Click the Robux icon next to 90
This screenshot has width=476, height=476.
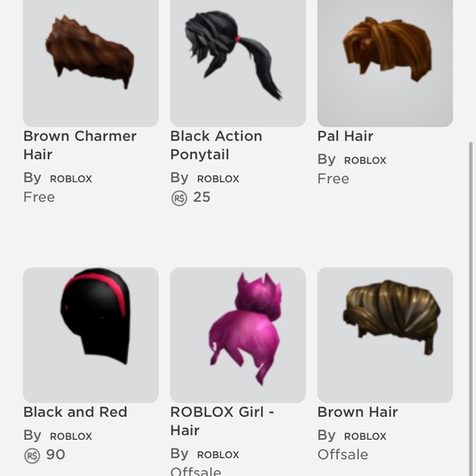click(32, 456)
